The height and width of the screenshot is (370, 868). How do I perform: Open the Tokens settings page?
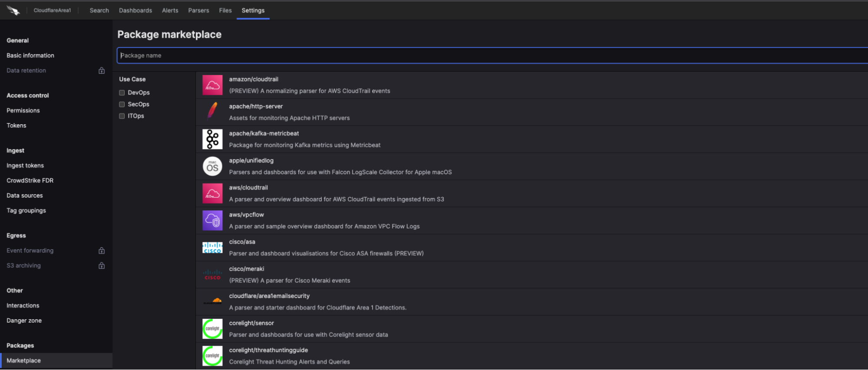pos(17,126)
